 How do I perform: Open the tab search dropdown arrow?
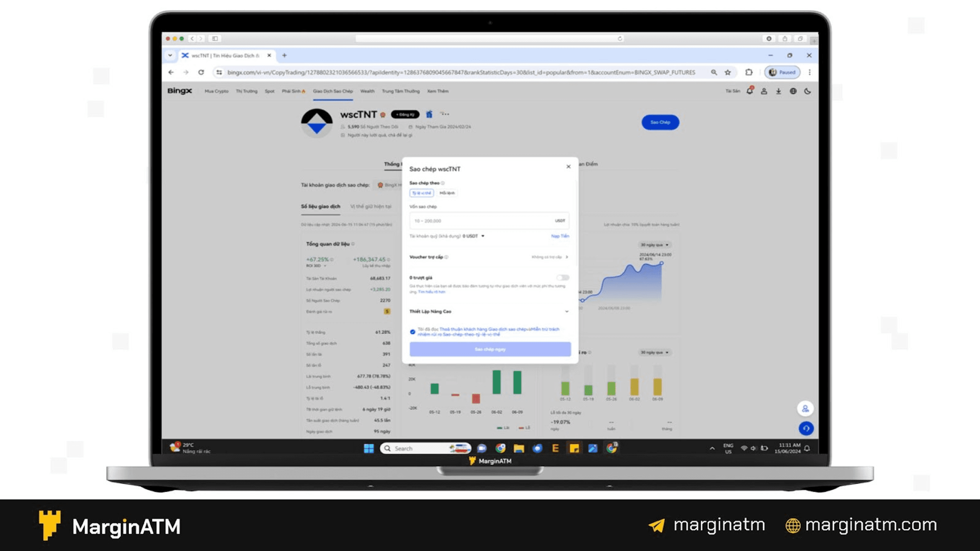(x=170, y=55)
